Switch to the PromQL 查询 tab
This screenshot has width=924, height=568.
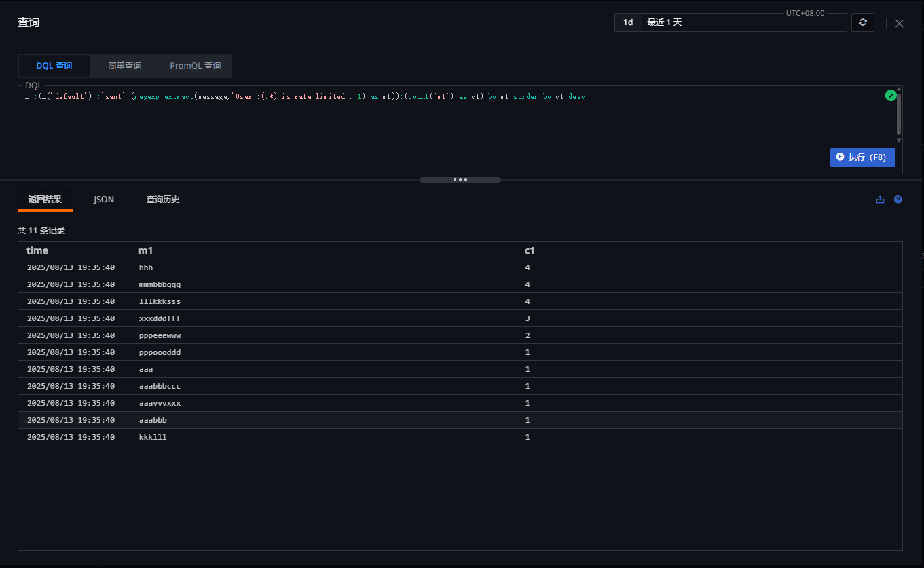tap(195, 66)
